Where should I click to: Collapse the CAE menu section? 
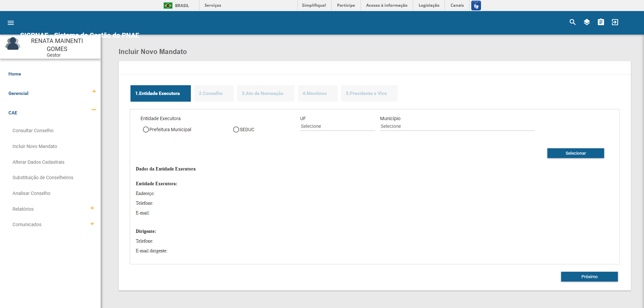pos(94,110)
